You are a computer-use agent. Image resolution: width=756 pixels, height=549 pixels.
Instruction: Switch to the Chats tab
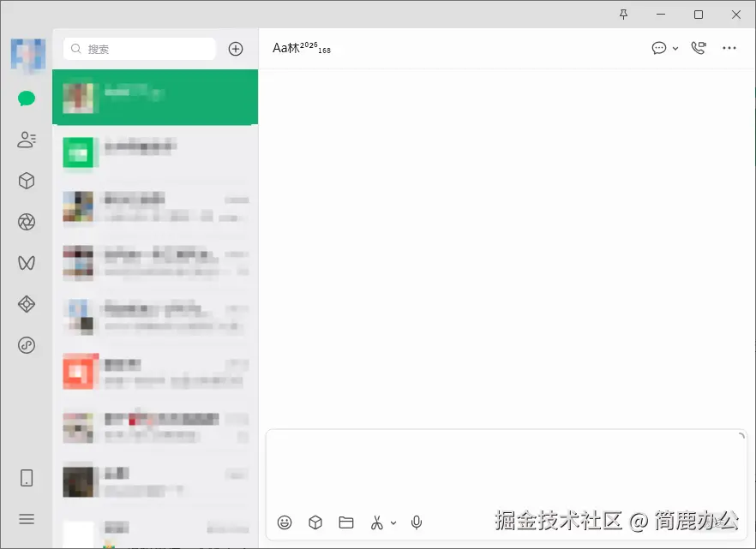point(26,98)
